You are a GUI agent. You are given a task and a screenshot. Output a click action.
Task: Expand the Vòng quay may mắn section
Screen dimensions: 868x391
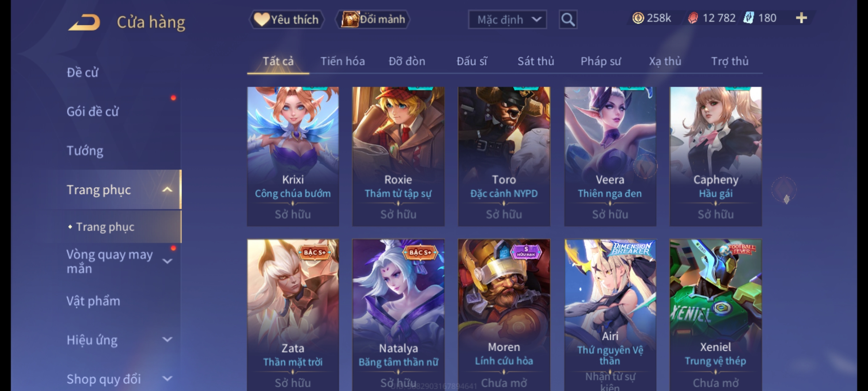(167, 261)
